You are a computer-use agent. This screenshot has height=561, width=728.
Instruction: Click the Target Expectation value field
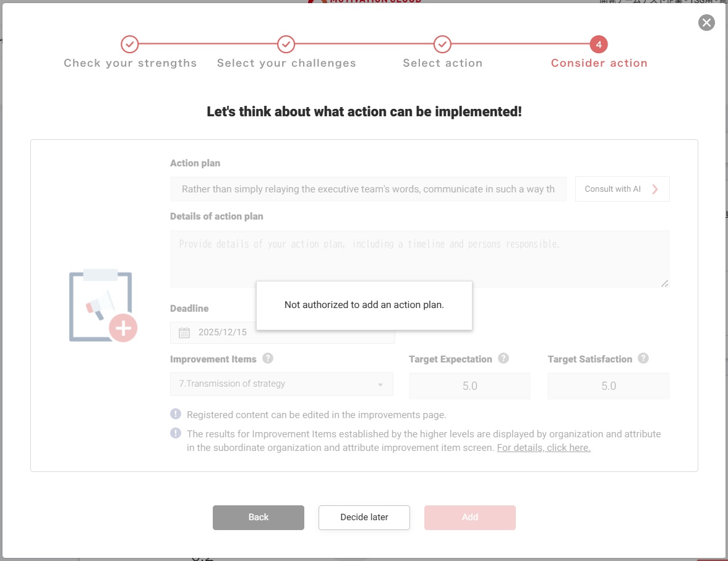click(x=469, y=386)
